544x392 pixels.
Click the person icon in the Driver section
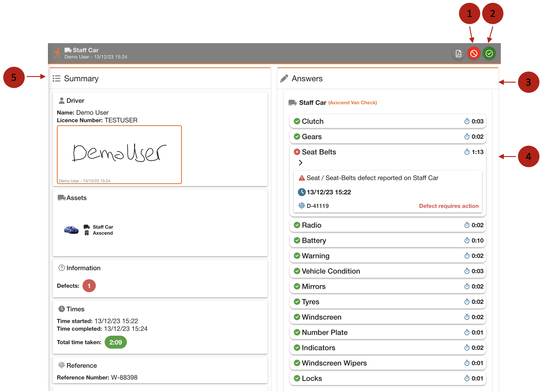62,100
